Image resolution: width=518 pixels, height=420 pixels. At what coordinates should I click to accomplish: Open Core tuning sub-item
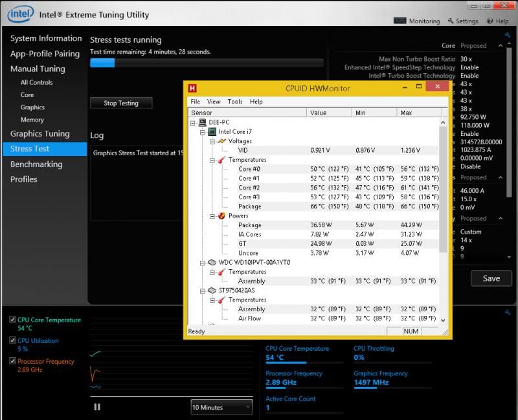[27, 95]
